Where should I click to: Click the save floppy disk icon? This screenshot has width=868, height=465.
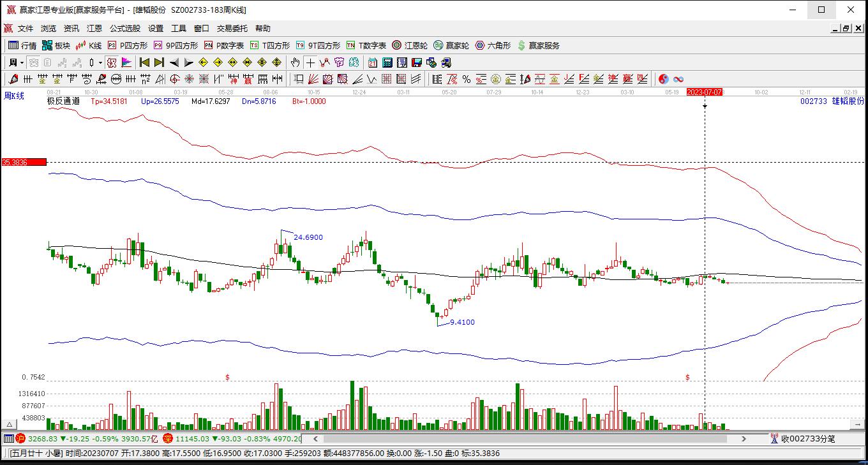click(417, 63)
